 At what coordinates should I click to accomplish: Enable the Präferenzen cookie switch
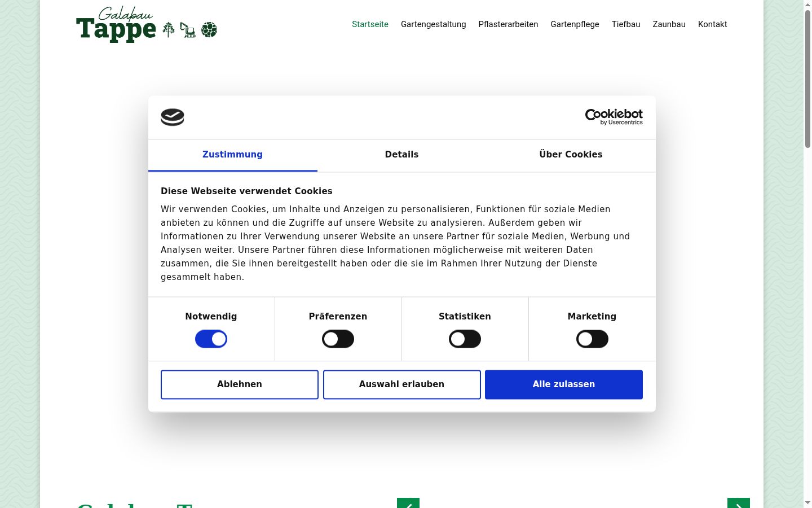pos(338,339)
